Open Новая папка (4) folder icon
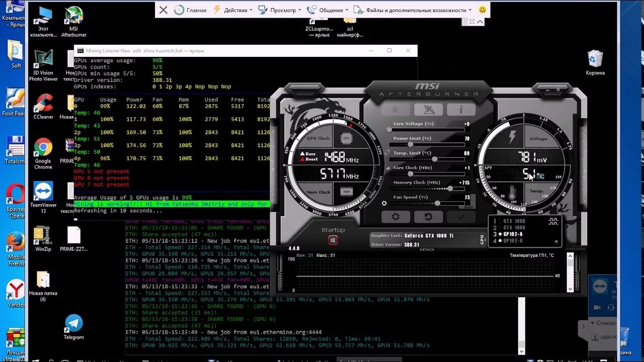This screenshot has width=644, height=362. pos(43,287)
